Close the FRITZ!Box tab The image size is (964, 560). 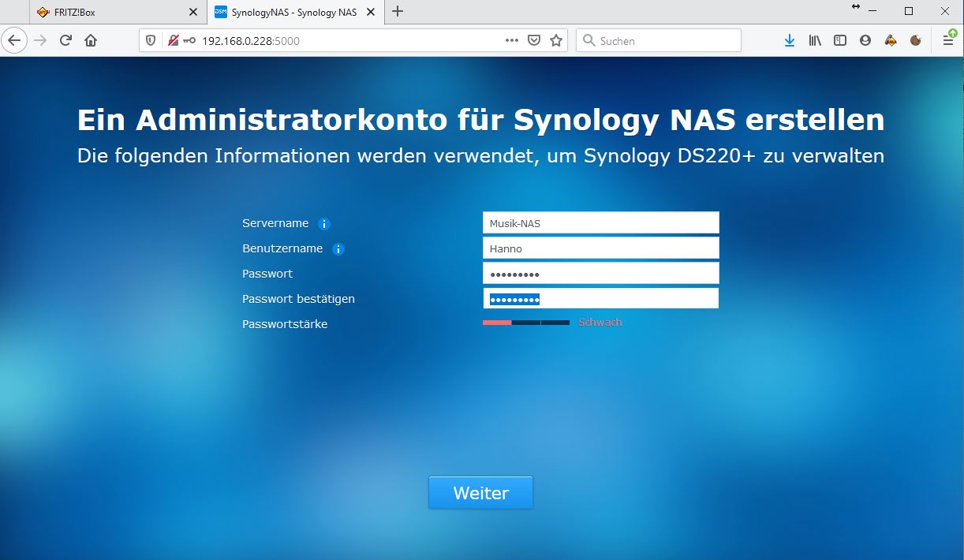pyautogui.click(x=193, y=12)
